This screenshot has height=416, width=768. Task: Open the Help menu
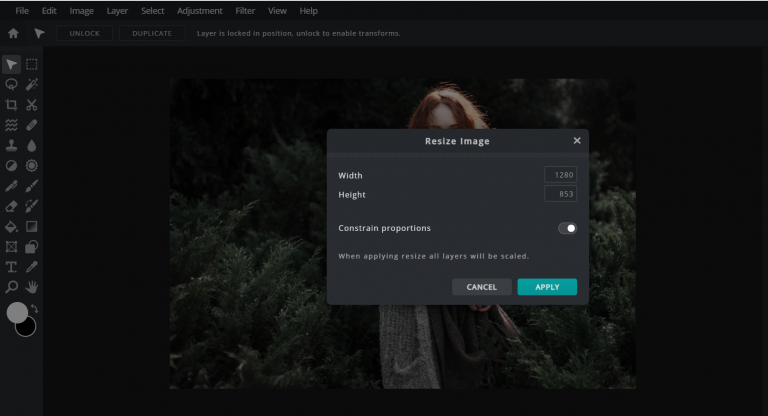point(309,11)
